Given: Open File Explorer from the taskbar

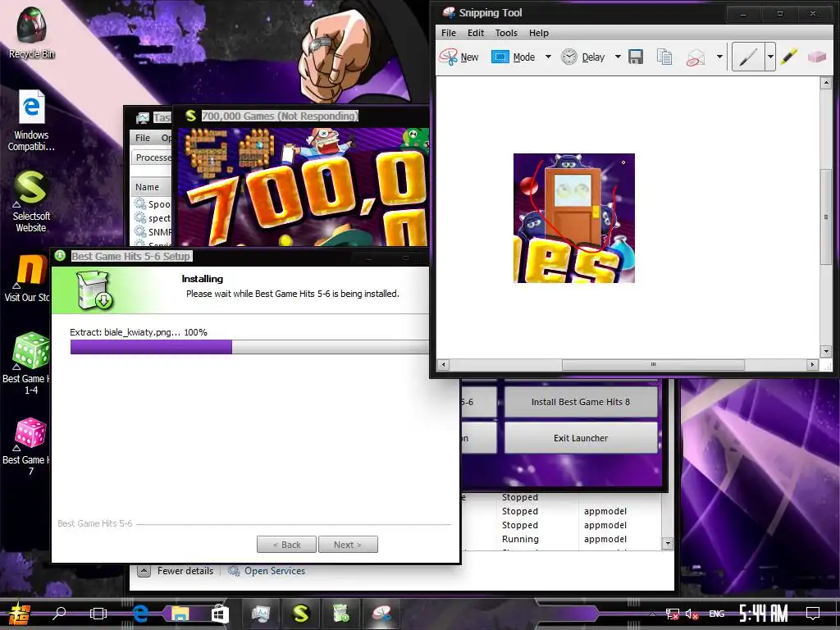Looking at the screenshot, I should click(180, 614).
